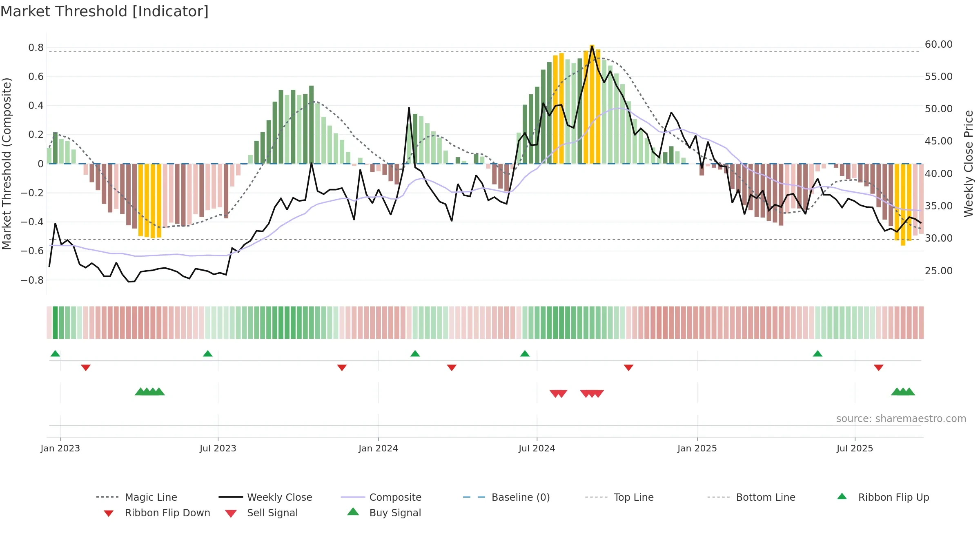Click the ribbon flip up marker before Jul 2024
This screenshot has height=551, width=980.
[x=525, y=353]
